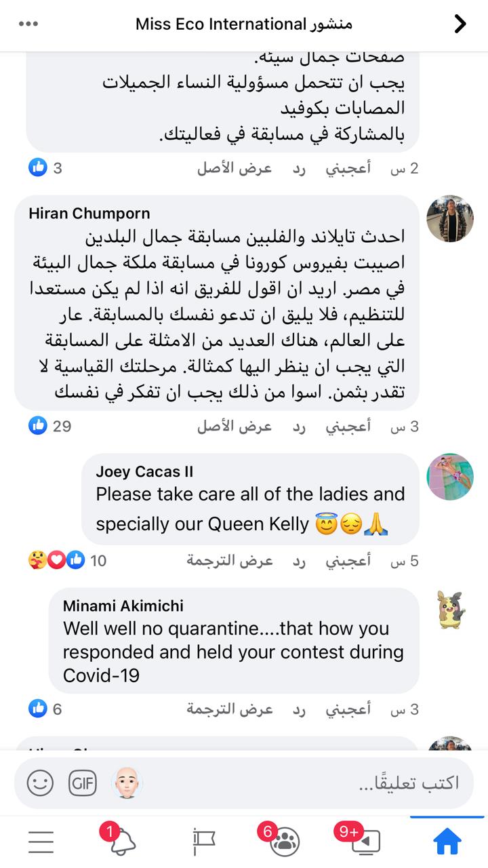Like Hiran Chumporn's comment

348,427
